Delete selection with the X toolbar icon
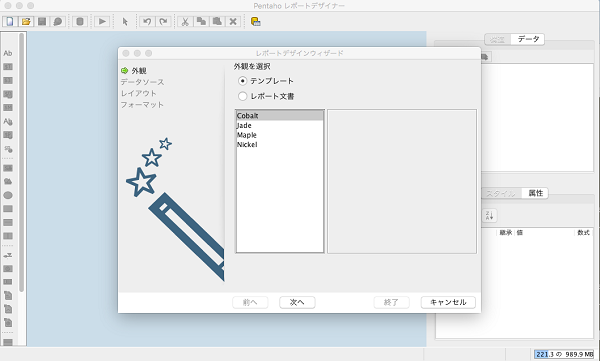Viewport: 600px width, 361px height. pyautogui.click(x=233, y=21)
